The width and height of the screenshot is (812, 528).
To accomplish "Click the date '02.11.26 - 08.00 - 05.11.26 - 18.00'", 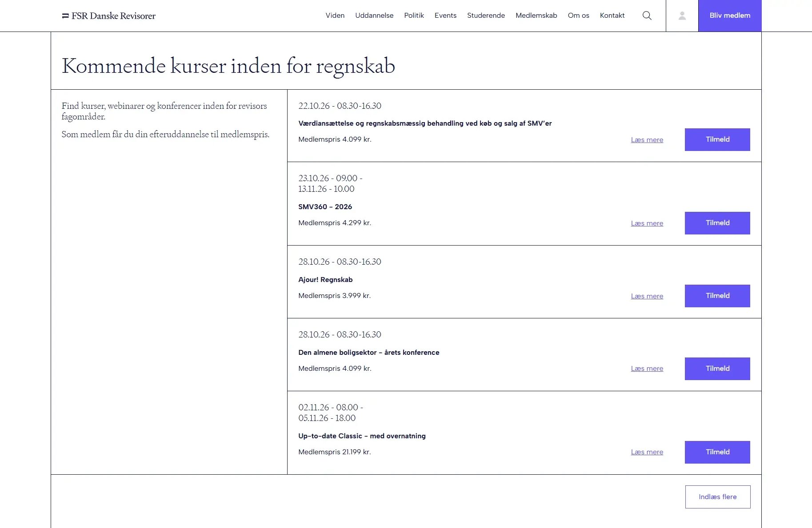I will [x=330, y=413].
